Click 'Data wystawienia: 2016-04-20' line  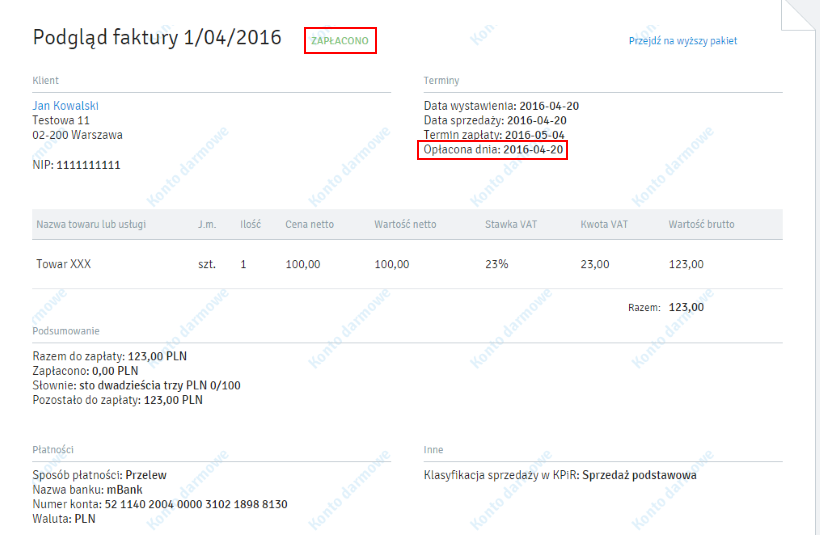501,106
